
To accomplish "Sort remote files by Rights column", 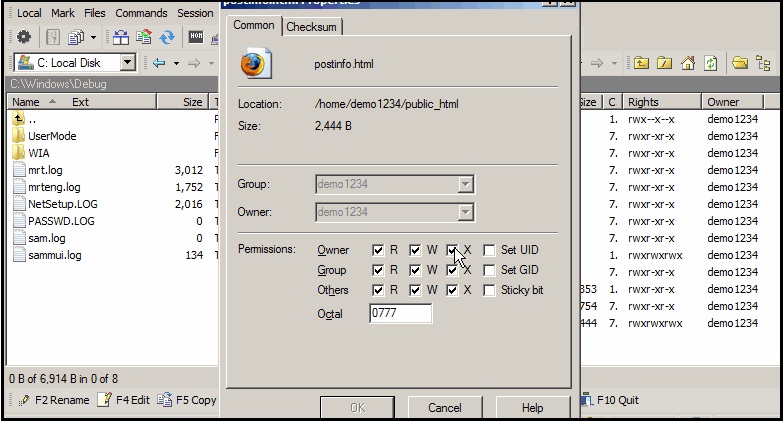I will pos(660,102).
